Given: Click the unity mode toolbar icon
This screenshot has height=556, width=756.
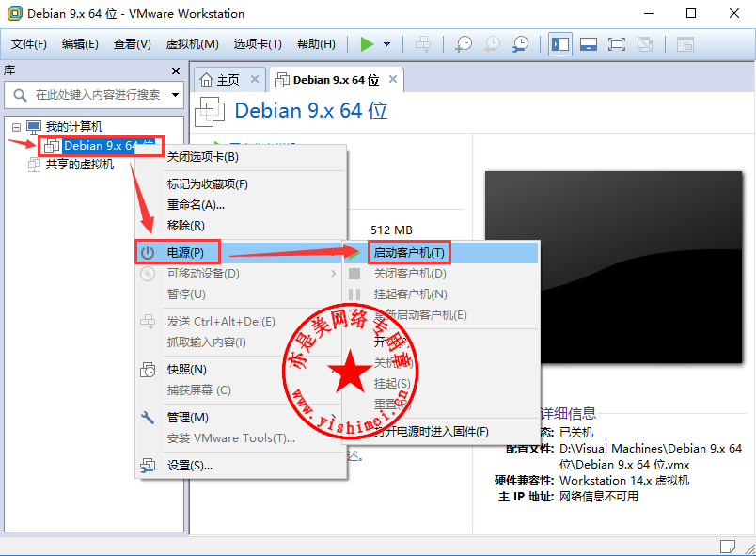Looking at the screenshot, I should pos(645,44).
